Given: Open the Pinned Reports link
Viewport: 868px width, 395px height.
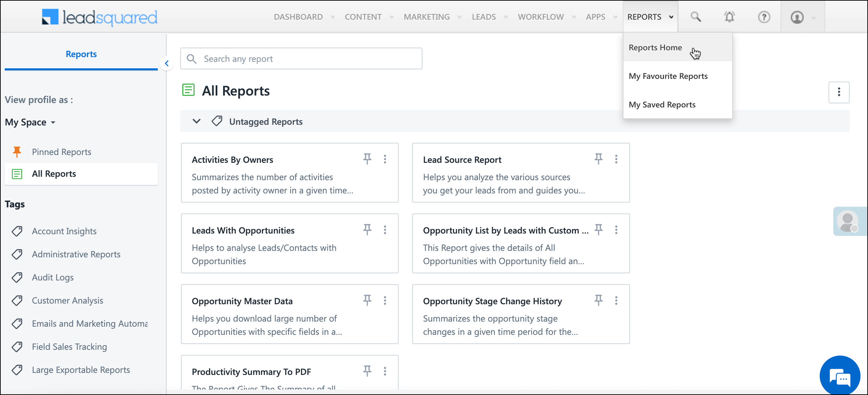Looking at the screenshot, I should point(62,152).
